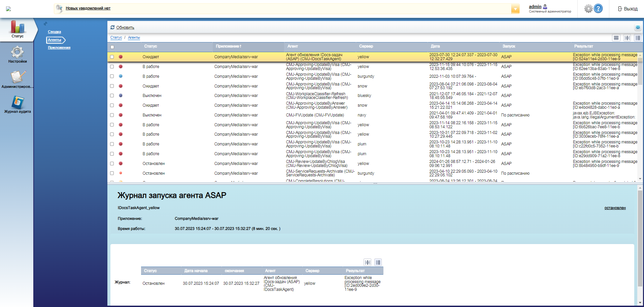The height and width of the screenshot is (307, 644).
Task: Open the Статус section in sidebar
Action: [17, 29]
